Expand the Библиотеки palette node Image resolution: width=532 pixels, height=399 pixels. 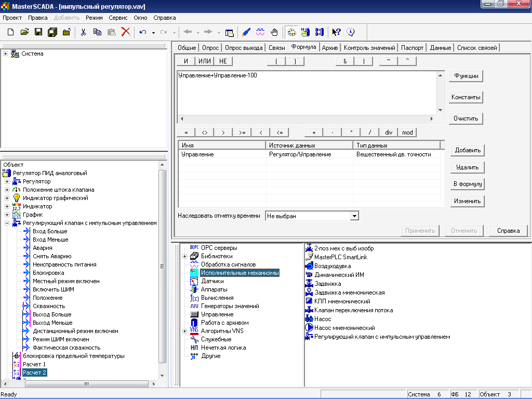[x=184, y=256]
